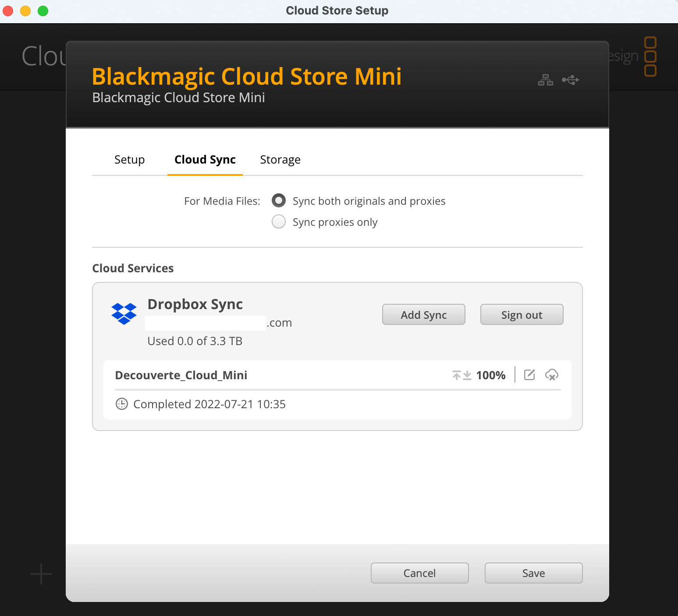Switch to the Setup tab

(x=129, y=160)
